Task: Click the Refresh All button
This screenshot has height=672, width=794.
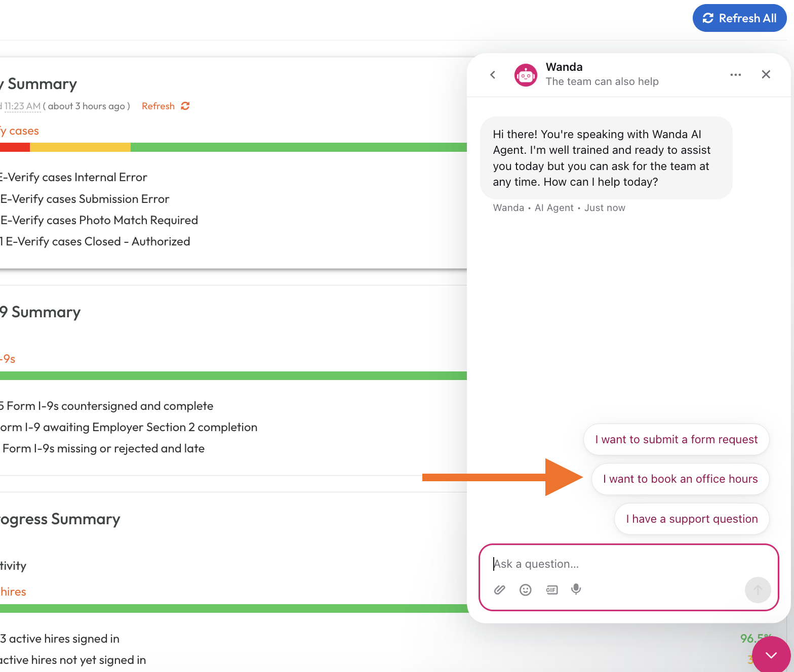Action: pyautogui.click(x=739, y=18)
